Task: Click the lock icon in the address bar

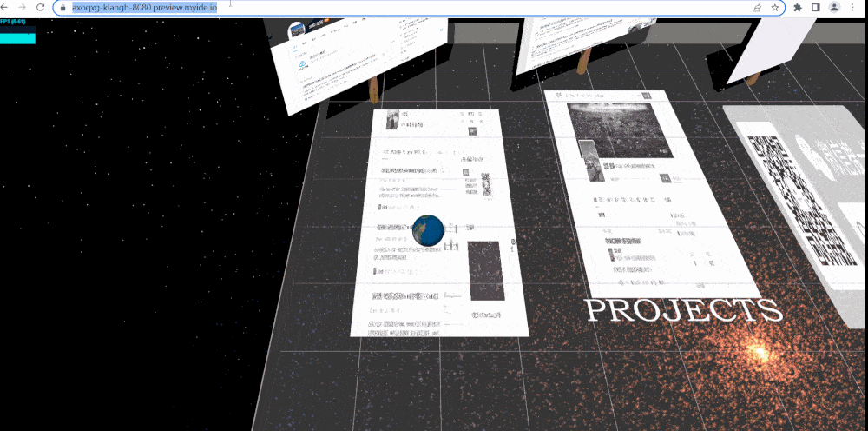Action: 62,8
